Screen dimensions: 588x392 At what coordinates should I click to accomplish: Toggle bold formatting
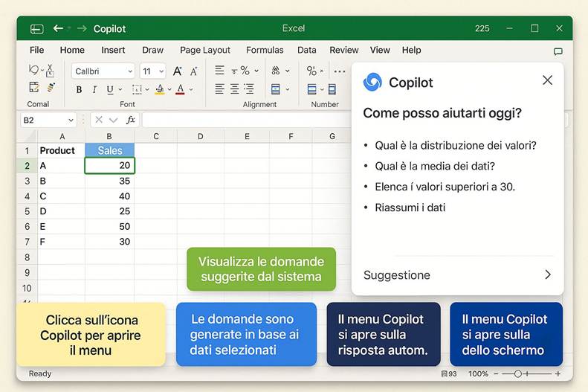pos(79,90)
